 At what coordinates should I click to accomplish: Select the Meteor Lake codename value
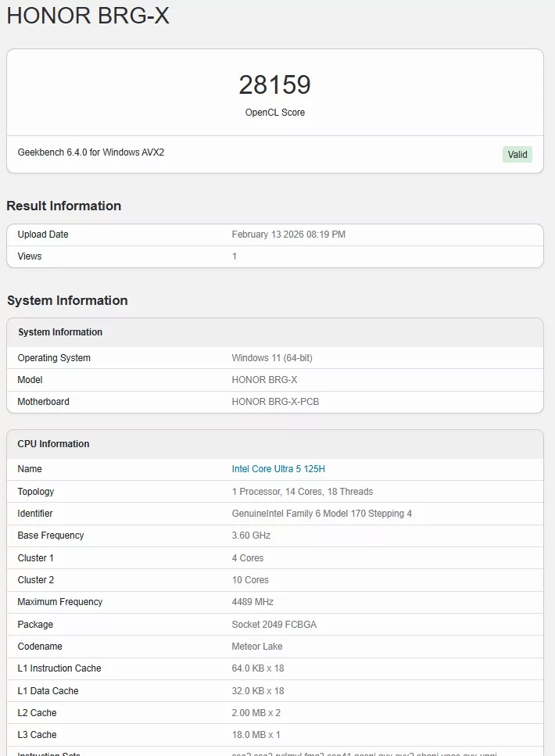pyautogui.click(x=256, y=647)
